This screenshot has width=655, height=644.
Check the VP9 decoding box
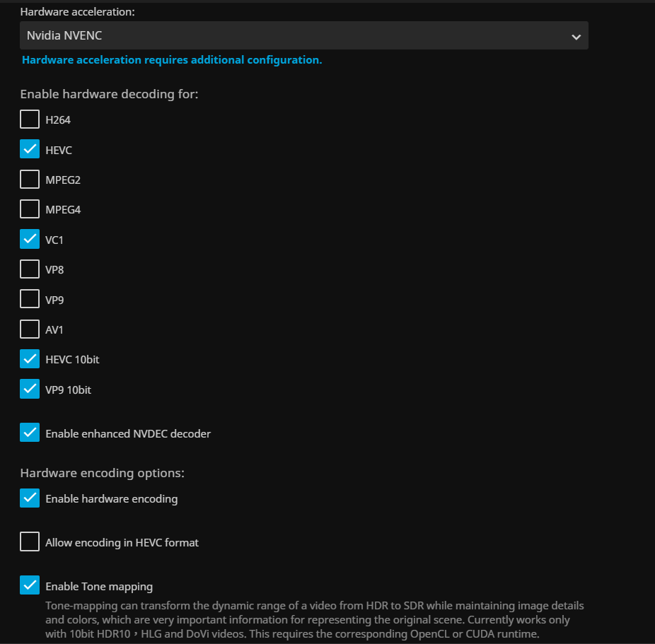click(30, 299)
